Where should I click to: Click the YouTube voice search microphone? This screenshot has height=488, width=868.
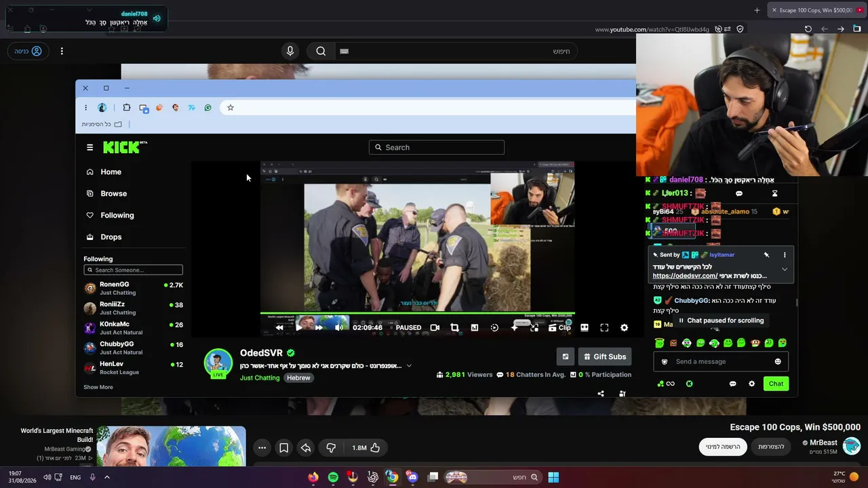(x=290, y=51)
